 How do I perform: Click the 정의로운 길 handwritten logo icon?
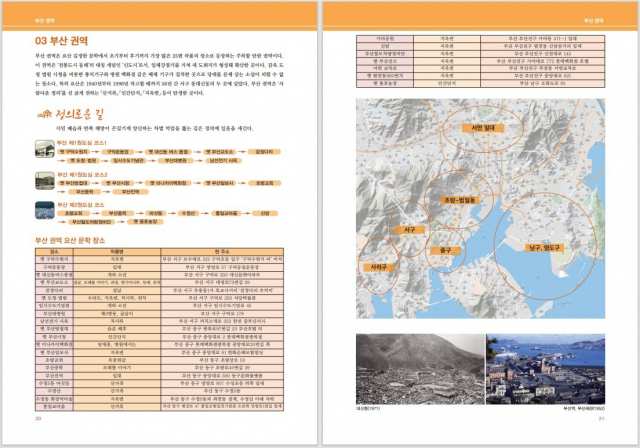point(43,115)
